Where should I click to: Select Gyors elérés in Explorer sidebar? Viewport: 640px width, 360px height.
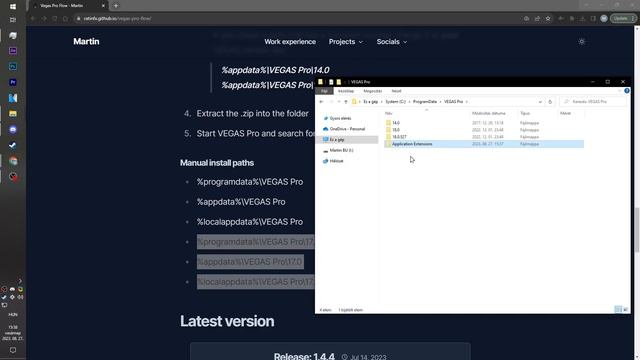click(340, 118)
